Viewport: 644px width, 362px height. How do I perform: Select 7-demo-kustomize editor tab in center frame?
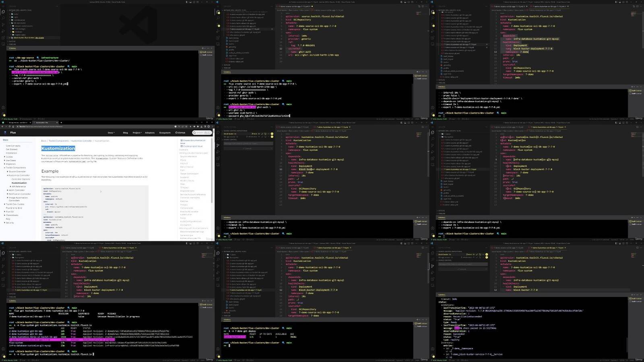[332, 127]
